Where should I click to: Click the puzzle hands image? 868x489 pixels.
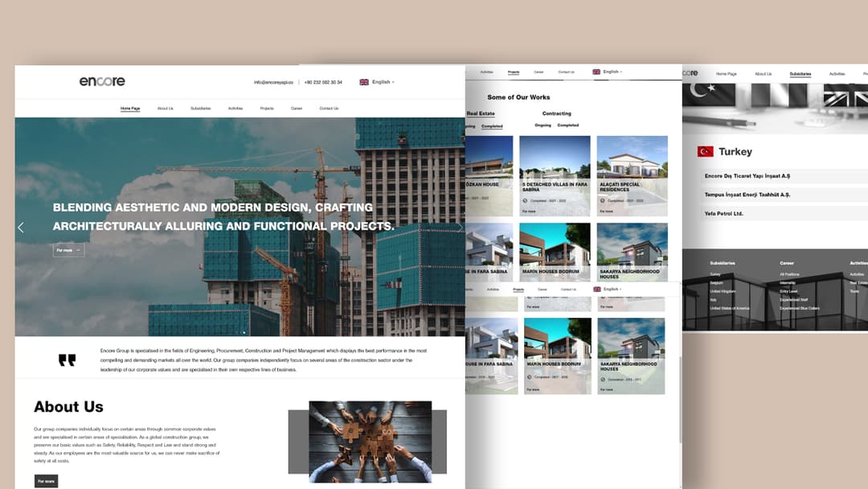pos(370,442)
